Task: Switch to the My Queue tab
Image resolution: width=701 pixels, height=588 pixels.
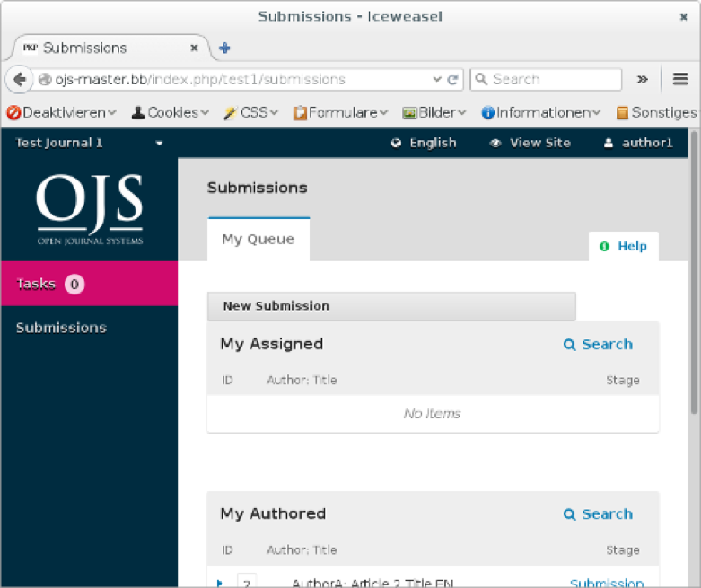Action: [258, 240]
